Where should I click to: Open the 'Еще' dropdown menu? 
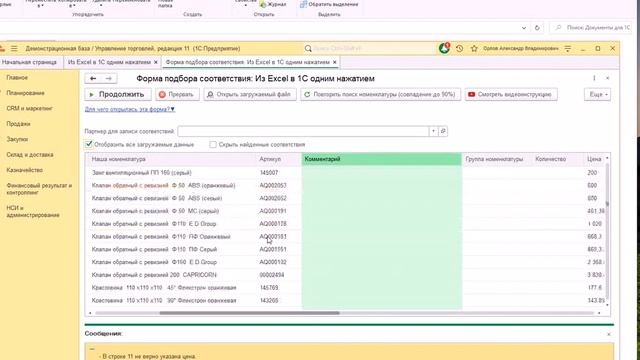point(598,94)
